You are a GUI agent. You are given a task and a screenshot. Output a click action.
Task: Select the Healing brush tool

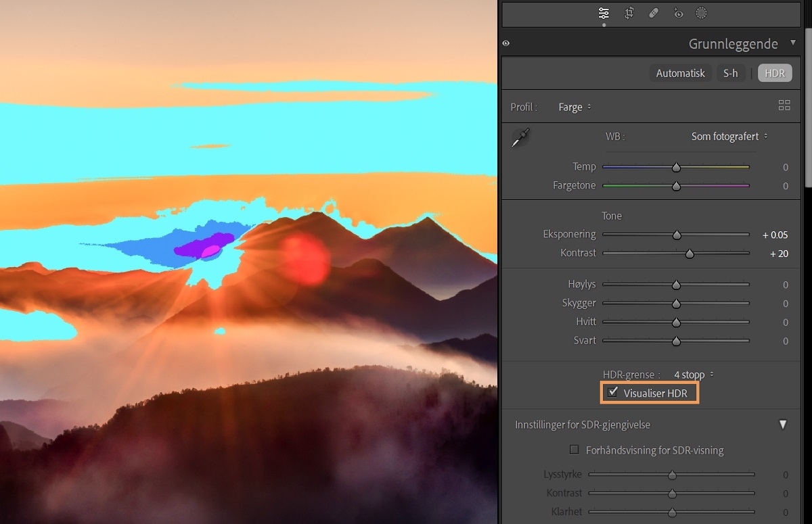(654, 13)
